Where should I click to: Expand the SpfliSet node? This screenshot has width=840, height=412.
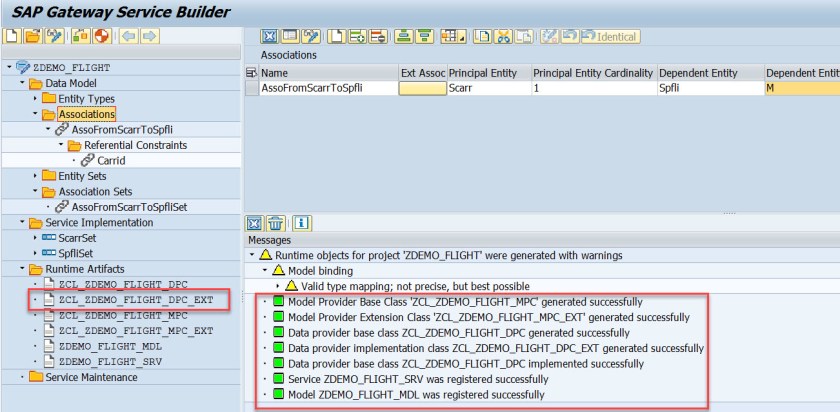[x=35, y=253]
